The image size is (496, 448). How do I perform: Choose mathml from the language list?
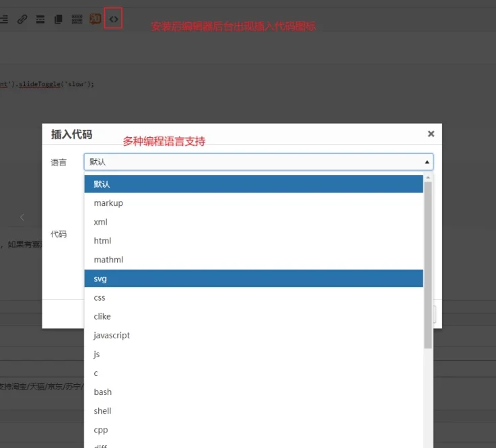[254, 260]
